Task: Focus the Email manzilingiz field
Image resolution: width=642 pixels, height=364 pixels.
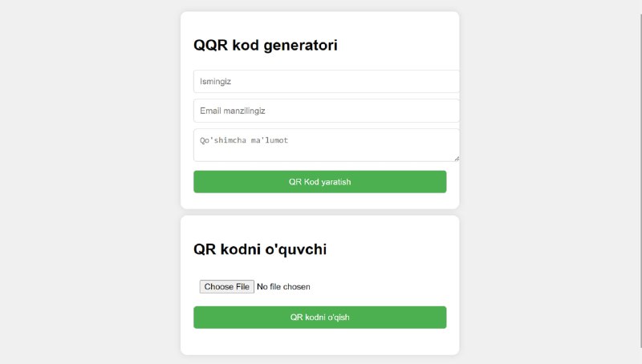Action: (x=327, y=111)
